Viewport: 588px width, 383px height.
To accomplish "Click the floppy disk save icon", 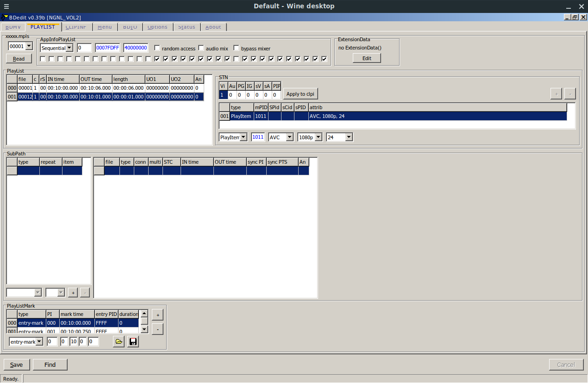I will coord(133,341).
